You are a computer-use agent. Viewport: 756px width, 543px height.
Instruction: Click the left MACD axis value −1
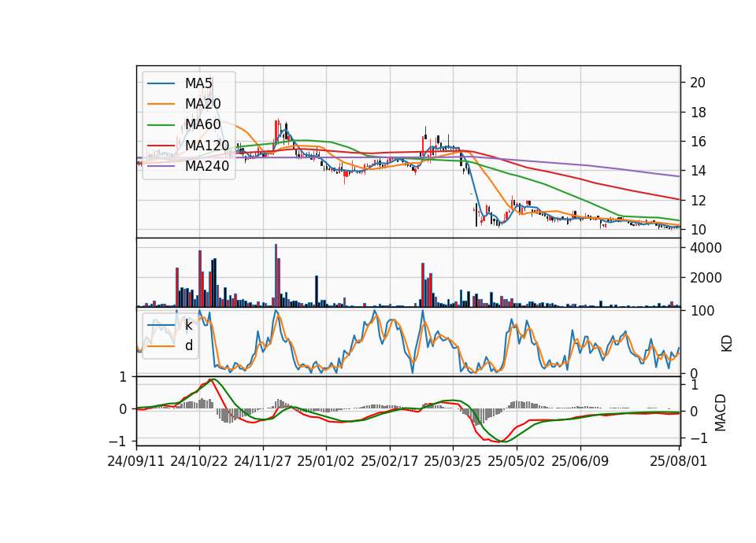[117, 441]
